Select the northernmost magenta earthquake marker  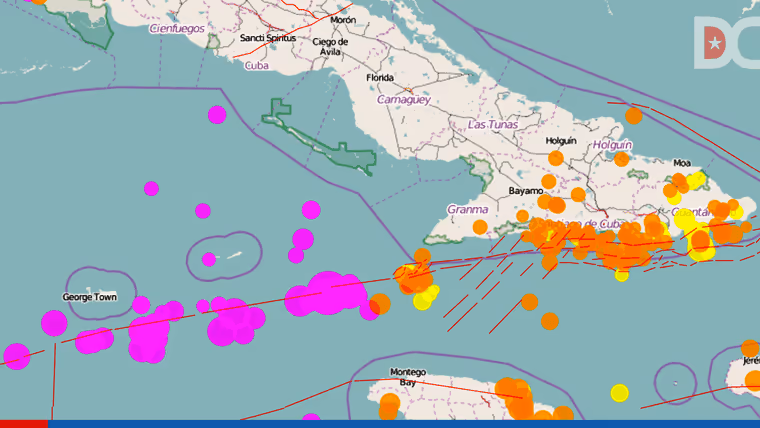pos(217,115)
